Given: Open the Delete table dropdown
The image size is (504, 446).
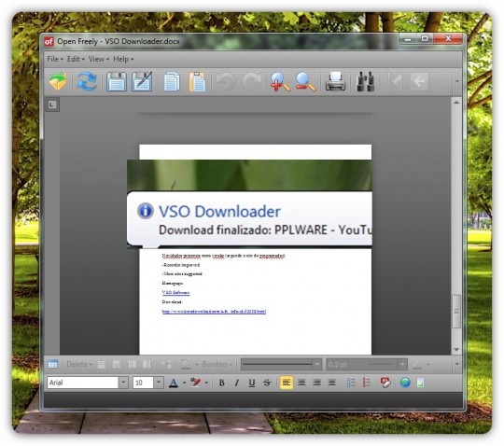Looking at the screenshot, I should [x=79, y=364].
